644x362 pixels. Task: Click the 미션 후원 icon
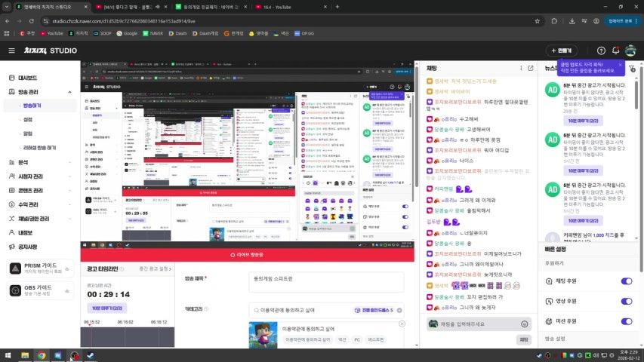coord(549,321)
